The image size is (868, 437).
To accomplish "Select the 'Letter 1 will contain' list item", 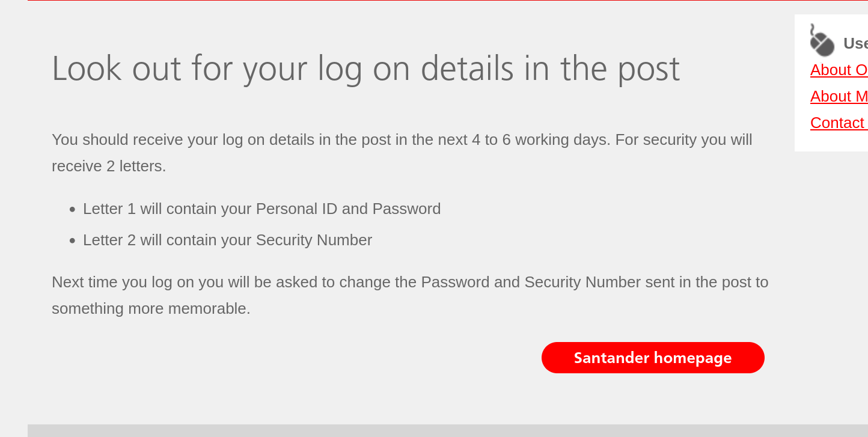I will tap(261, 209).
